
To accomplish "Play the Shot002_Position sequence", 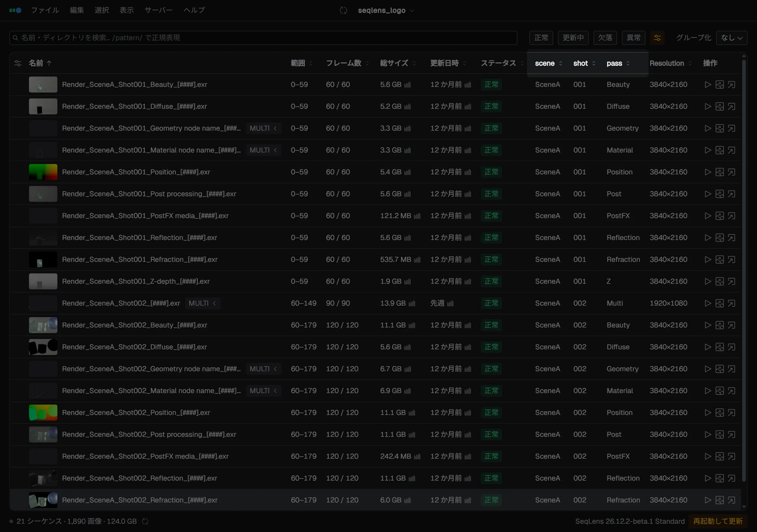I will (x=708, y=413).
